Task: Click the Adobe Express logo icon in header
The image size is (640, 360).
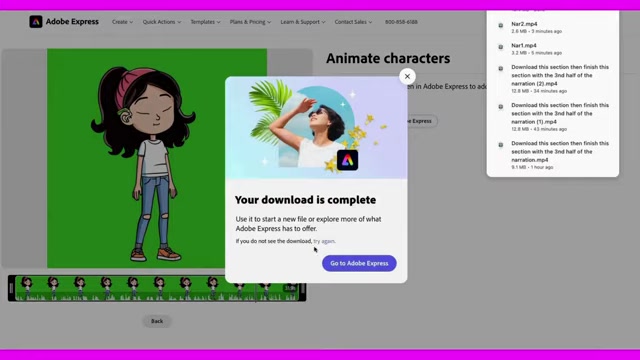Action: tap(36, 22)
